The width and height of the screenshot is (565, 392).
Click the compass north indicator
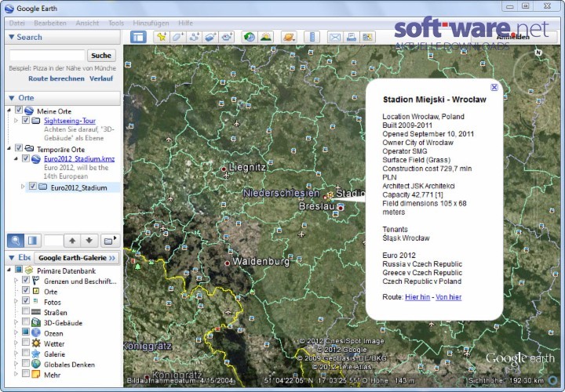click(538, 53)
